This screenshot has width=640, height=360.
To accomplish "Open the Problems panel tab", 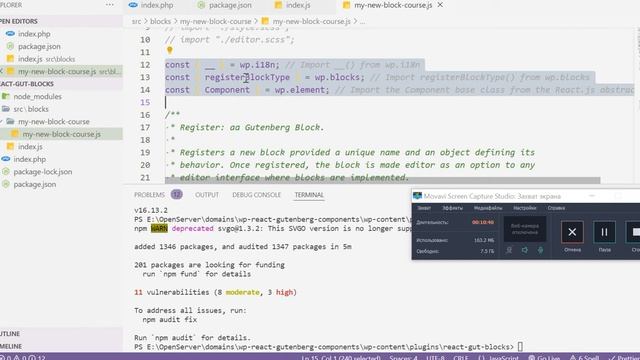I will 149,195.
